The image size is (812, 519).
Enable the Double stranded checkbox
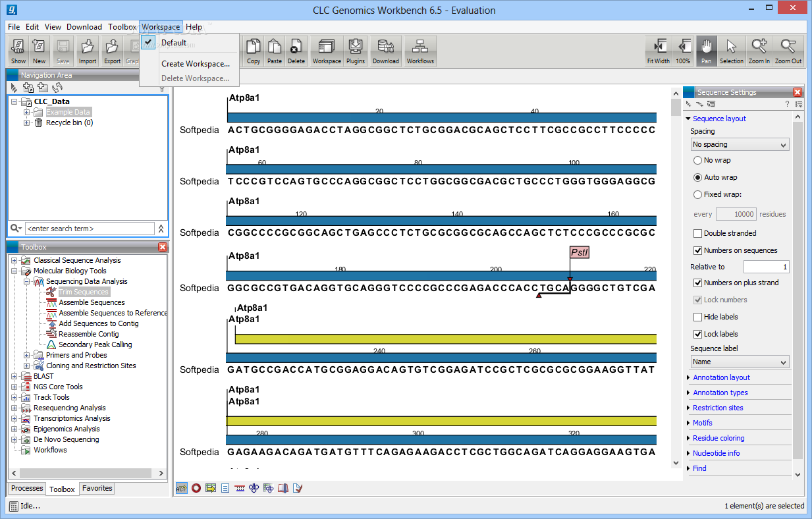click(697, 233)
